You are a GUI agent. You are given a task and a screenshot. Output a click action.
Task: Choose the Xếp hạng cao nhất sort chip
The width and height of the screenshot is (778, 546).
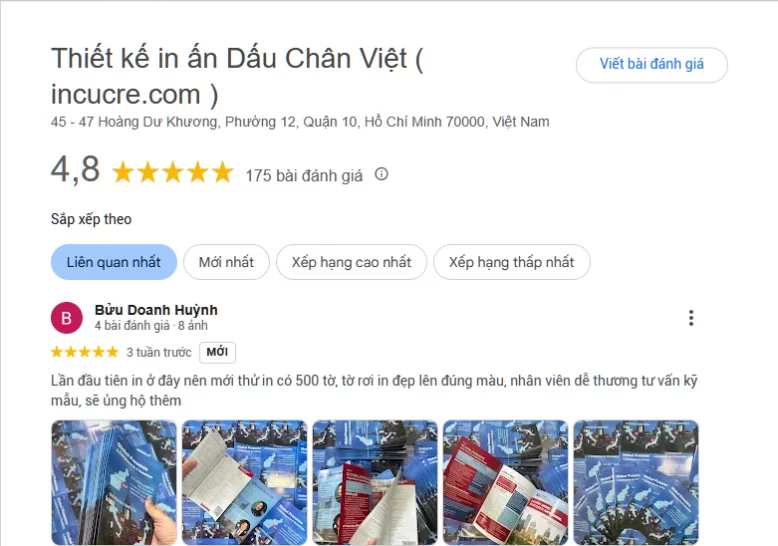pyautogui.click(x=351, y=262)
